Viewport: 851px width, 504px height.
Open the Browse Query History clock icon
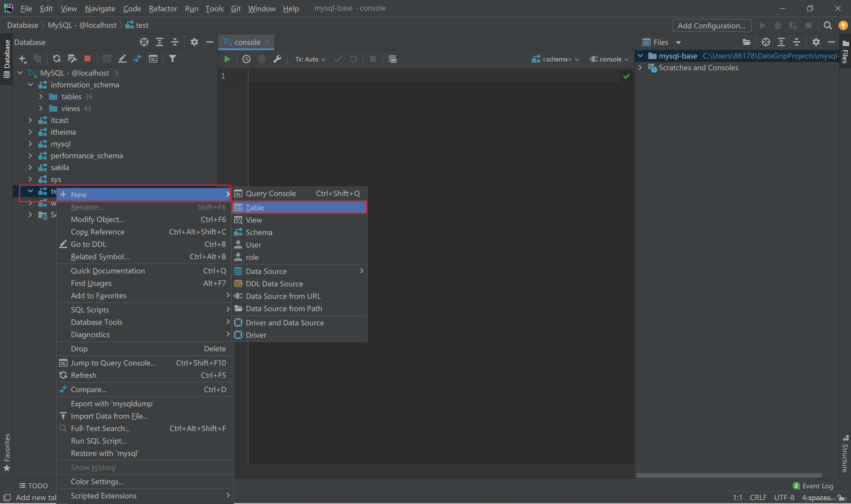(246, 59)
